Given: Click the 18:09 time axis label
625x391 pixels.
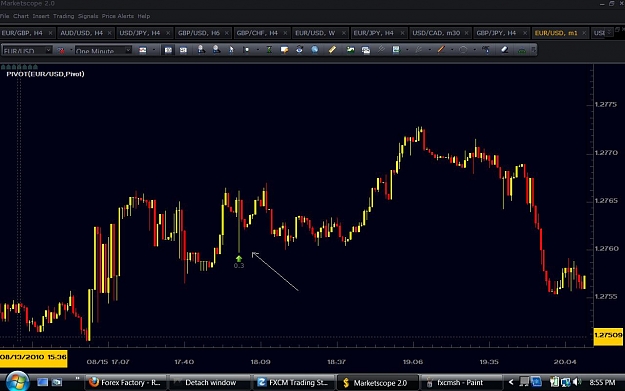Looking at the screenshot, I should point(260,362).
